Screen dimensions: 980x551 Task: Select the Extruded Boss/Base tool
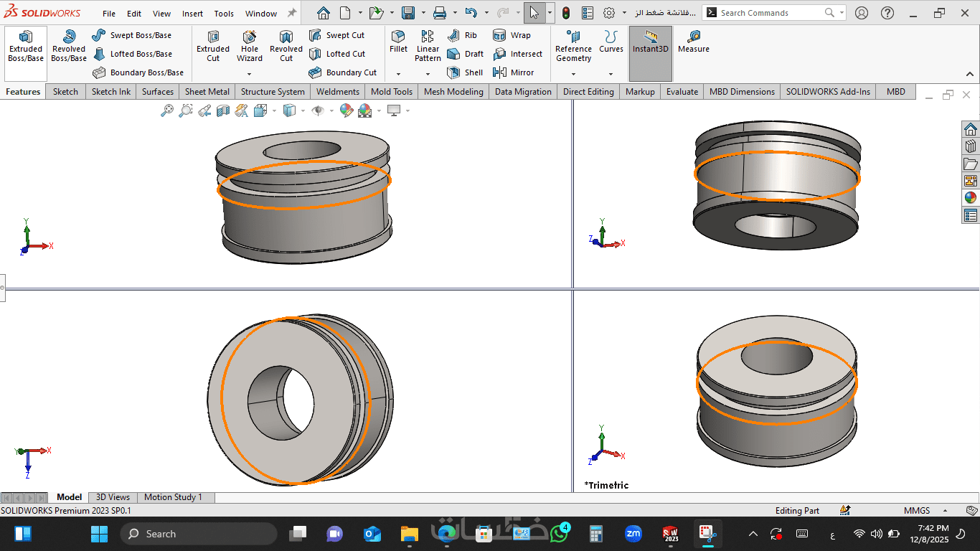coord(26,45)
